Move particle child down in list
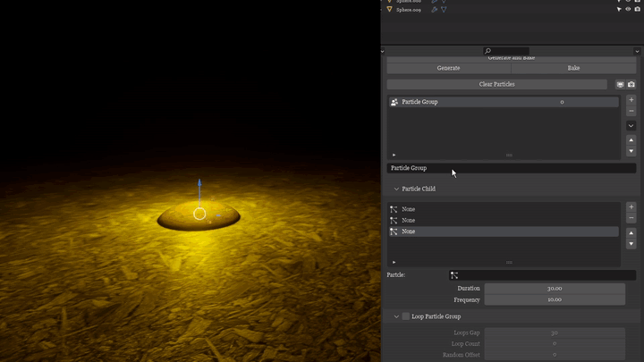 [631, 244]
